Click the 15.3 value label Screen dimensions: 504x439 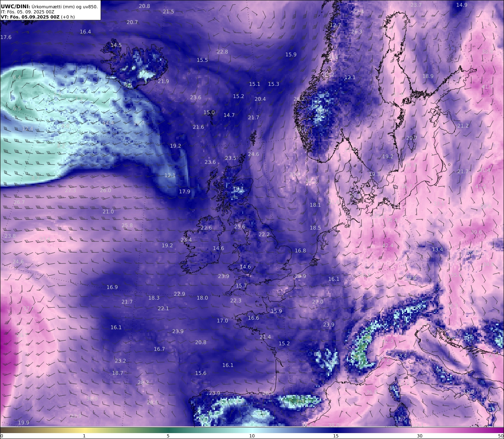(x=274, y=84)
